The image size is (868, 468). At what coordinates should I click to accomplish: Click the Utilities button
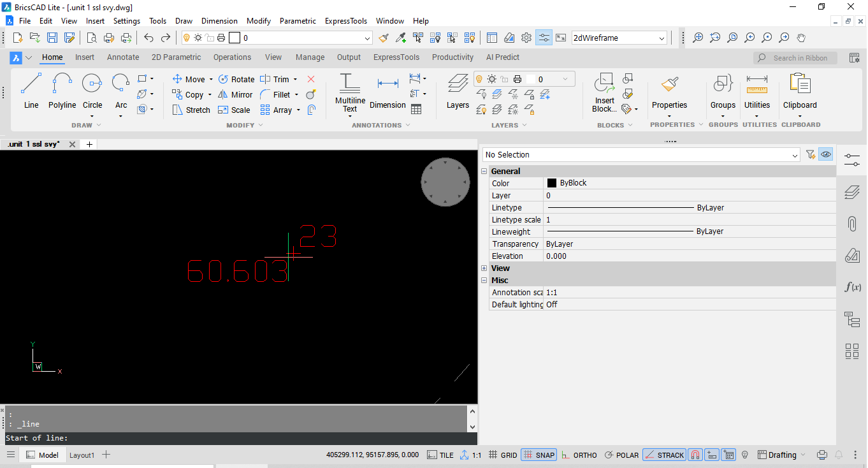coord(757,92)
